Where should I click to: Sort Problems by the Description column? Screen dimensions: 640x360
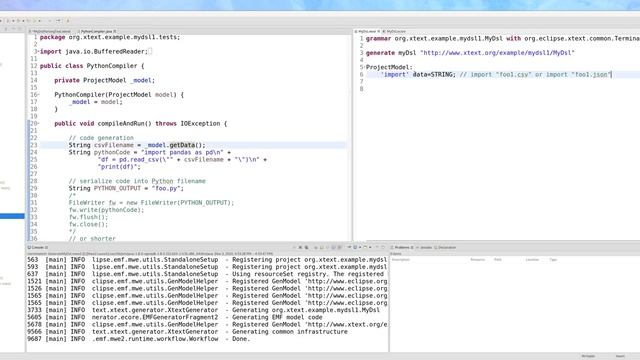tap(401, 260)
